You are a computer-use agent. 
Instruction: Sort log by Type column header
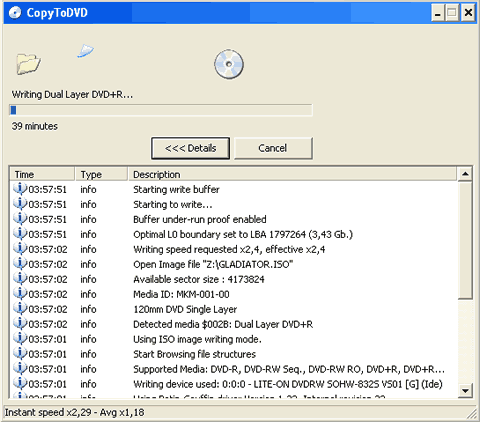pyautogui.click(x=101, y=174)
